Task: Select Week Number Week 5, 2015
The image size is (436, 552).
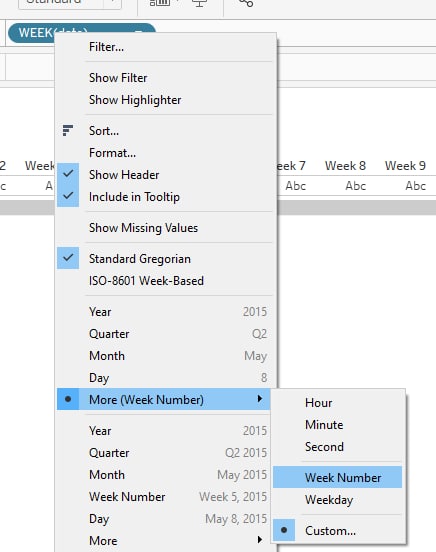Action: click(164, 497)
